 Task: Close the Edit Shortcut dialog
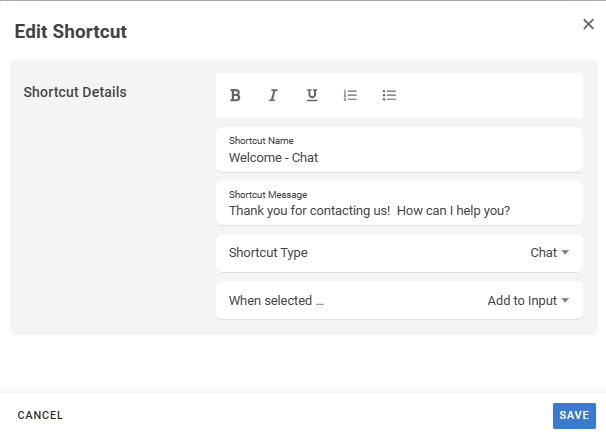tap(588, 24)
